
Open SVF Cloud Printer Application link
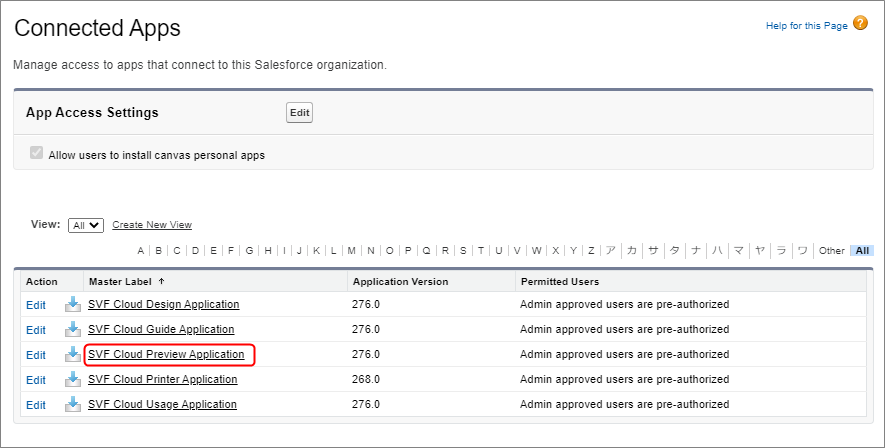click(x=163, y=379)
